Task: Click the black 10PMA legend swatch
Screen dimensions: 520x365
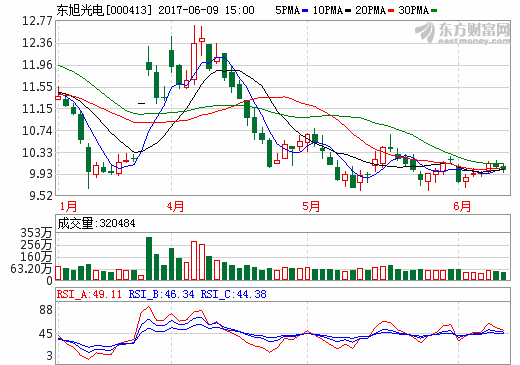Action: 348,11
